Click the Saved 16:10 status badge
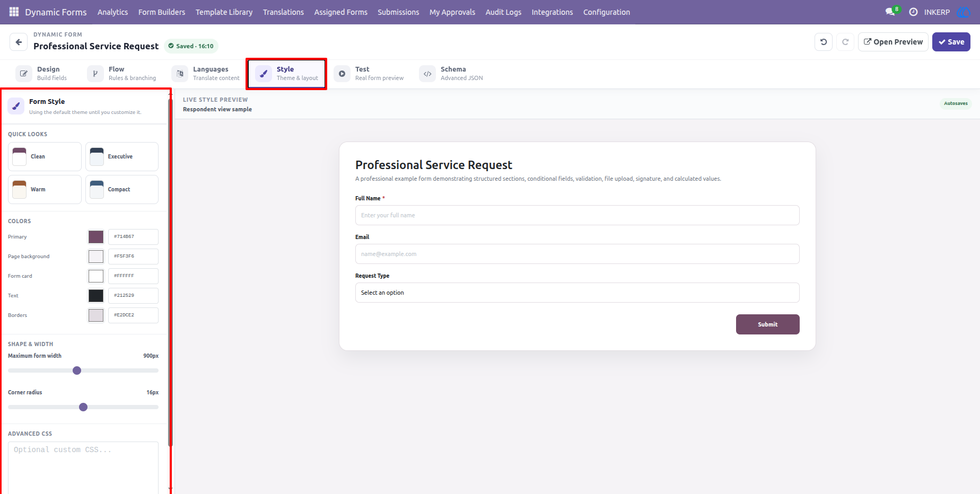This screenshot has width=980, height=494. (191, 46)
